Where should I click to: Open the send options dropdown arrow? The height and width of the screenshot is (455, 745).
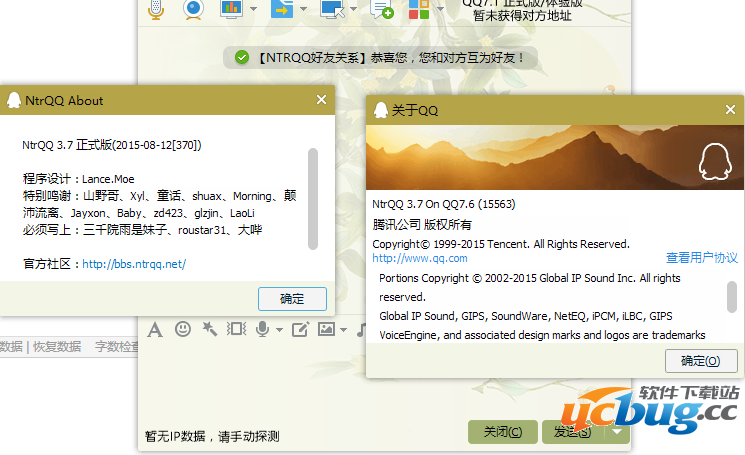tap(619, 432)
